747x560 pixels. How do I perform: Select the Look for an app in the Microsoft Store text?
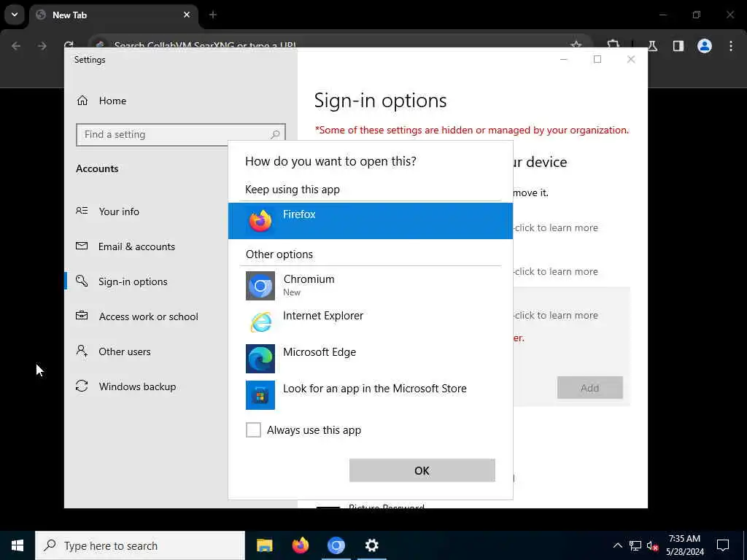point(375,389)
